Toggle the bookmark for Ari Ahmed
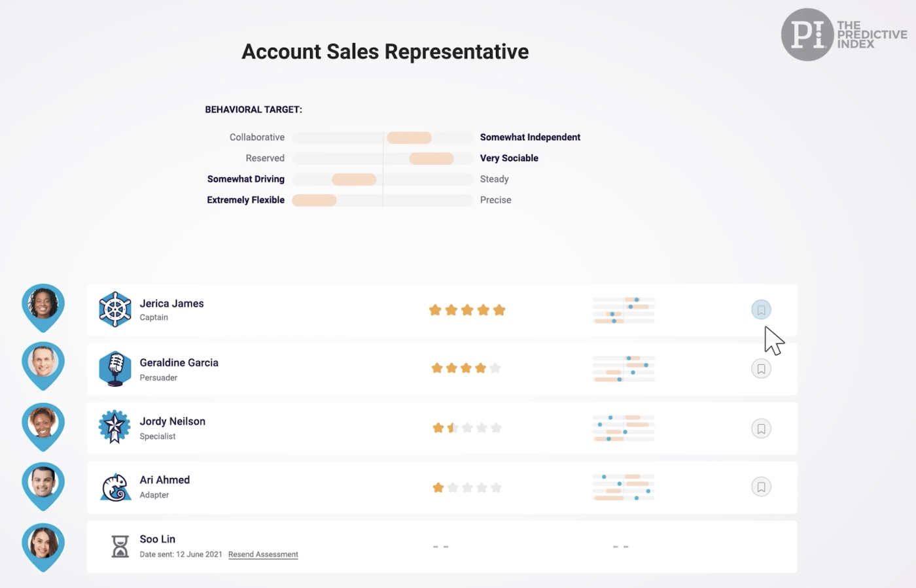916x588 pixels. [761, 487]
